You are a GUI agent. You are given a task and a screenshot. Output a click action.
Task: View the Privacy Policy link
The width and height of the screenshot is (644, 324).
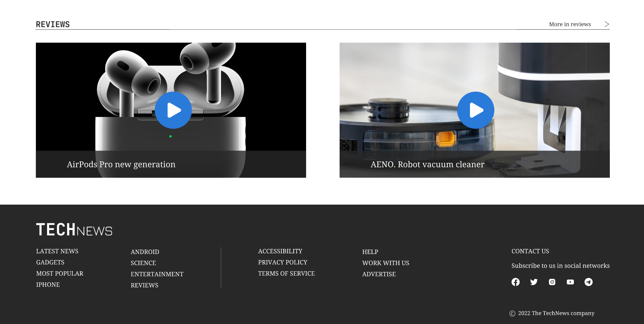tap(283, 262)
